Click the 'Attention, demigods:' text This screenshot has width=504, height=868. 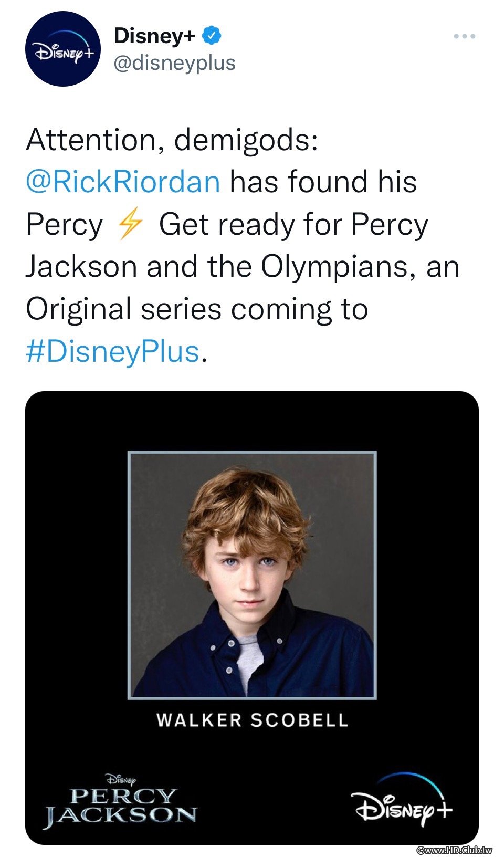tap(172, 140)
